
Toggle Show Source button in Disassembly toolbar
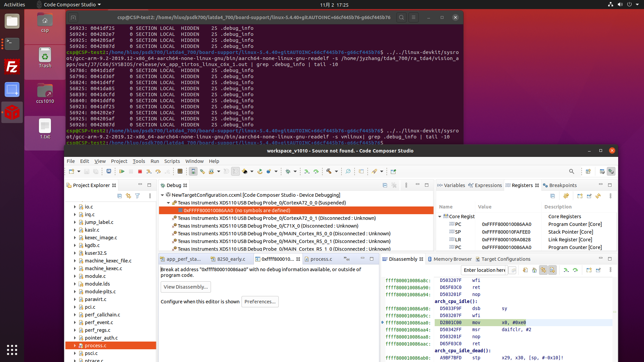point(552,270)
